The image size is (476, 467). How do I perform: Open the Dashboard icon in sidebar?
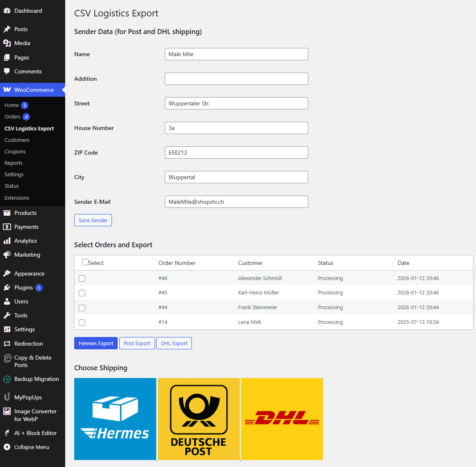(7, 11)
